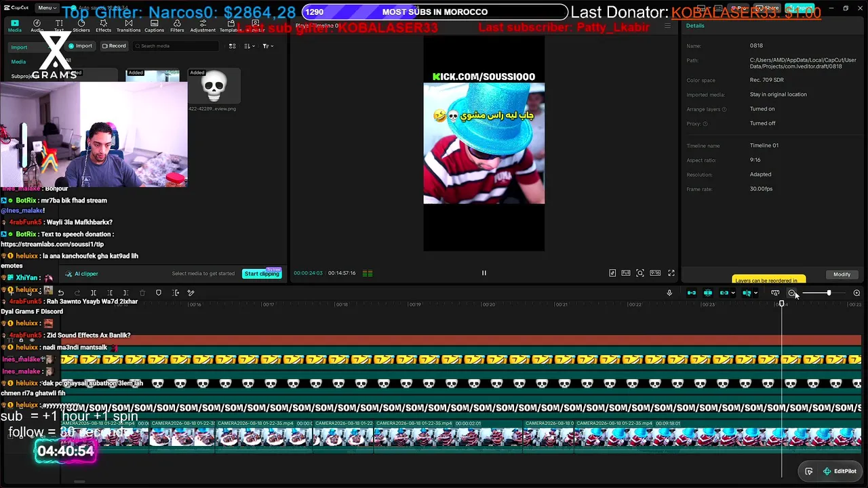The image size is (868, 488).
Task: Open the AI clipper tool
Action: coord(82,274)
